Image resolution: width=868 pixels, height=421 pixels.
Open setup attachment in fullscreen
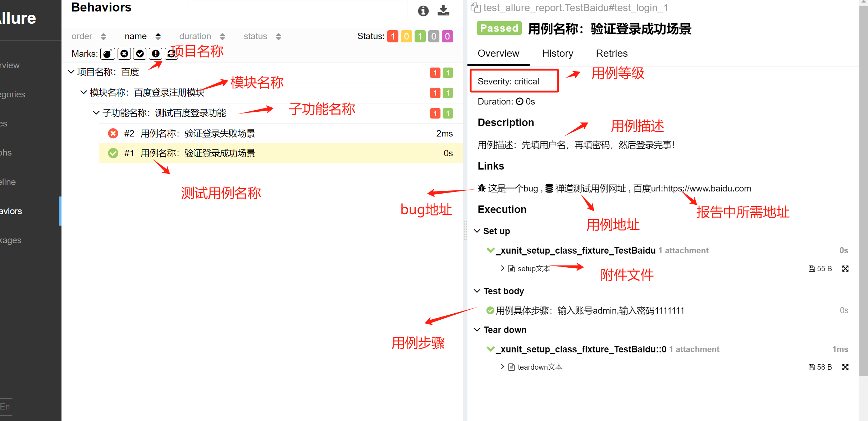pyautogui.click(x=845, y=268)
